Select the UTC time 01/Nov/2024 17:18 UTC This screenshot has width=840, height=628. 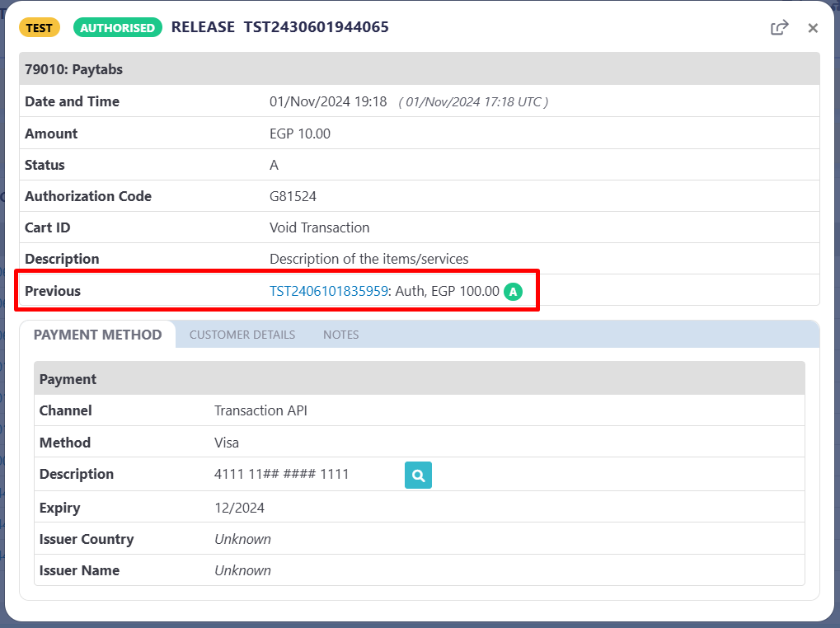pos(473,101)
